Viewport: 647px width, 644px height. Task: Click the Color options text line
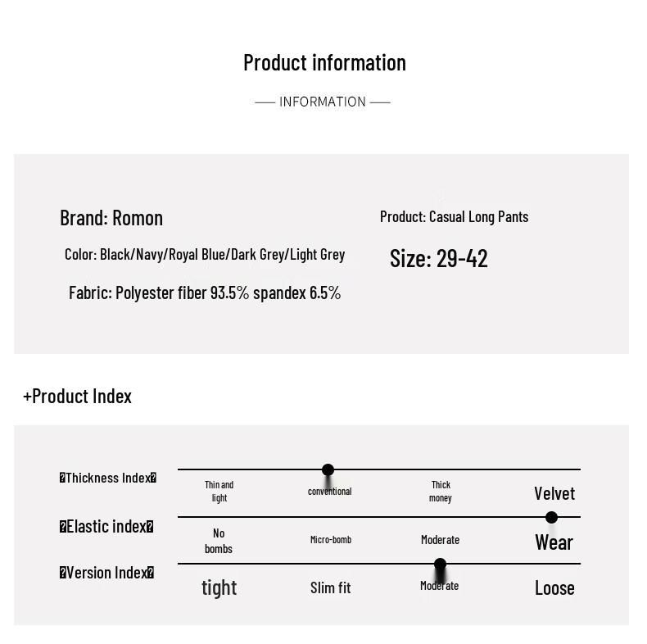click(x=205, y=254)
